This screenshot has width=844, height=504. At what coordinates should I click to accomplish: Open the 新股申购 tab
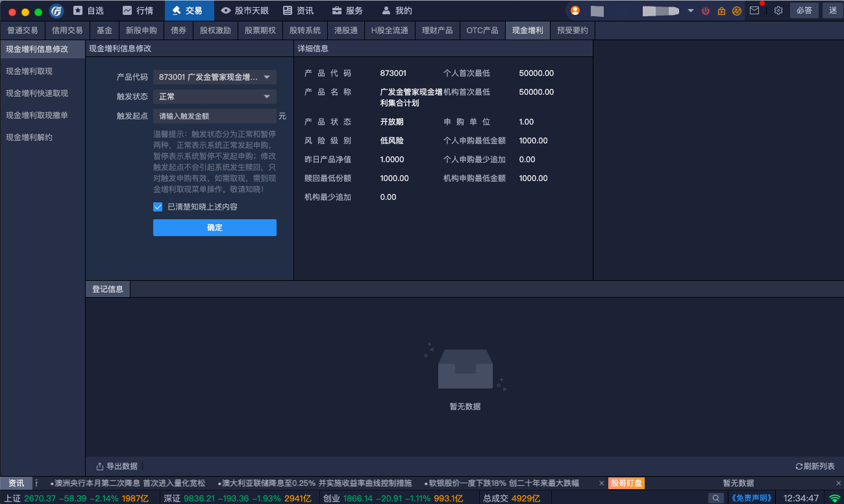click(x=142, y=30)
